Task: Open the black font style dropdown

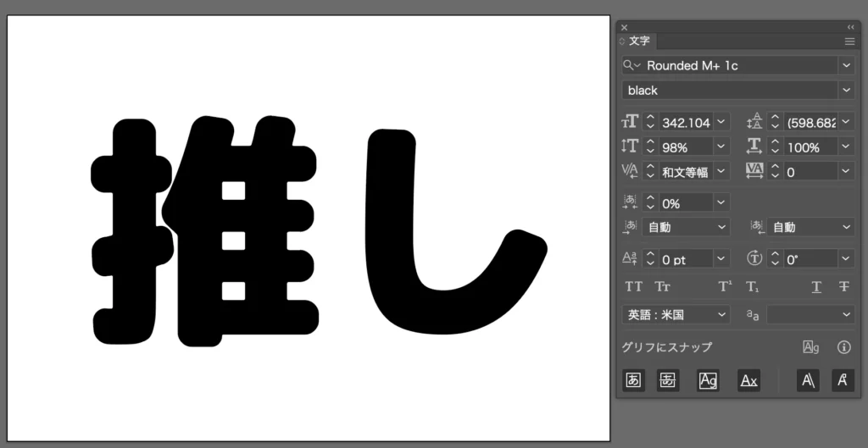Action: (847, 90)
